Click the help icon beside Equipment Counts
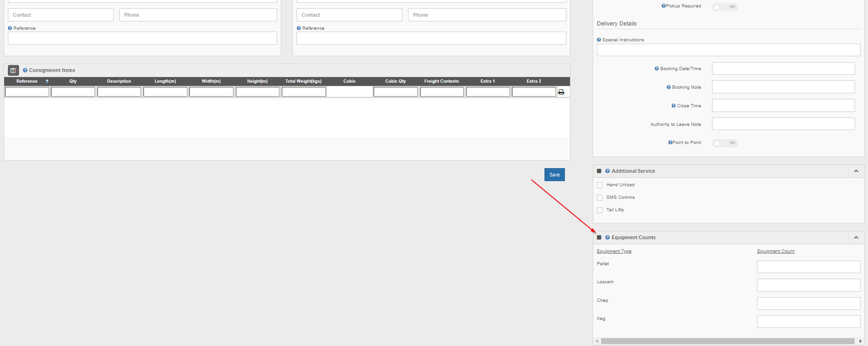Screen dimensions: 868x346 [608, 238]
